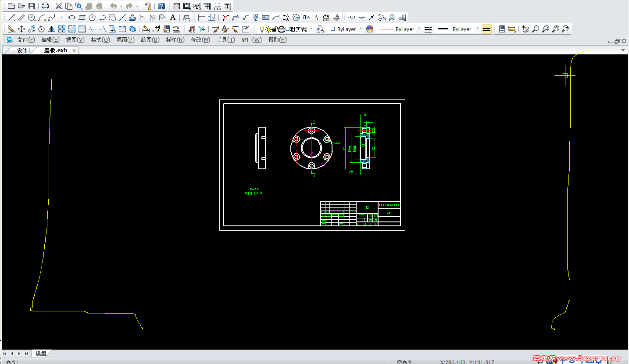The width and height of the screenshot is (629, 364).
Task: Select the Parallel lines tool
Action: 21,18
